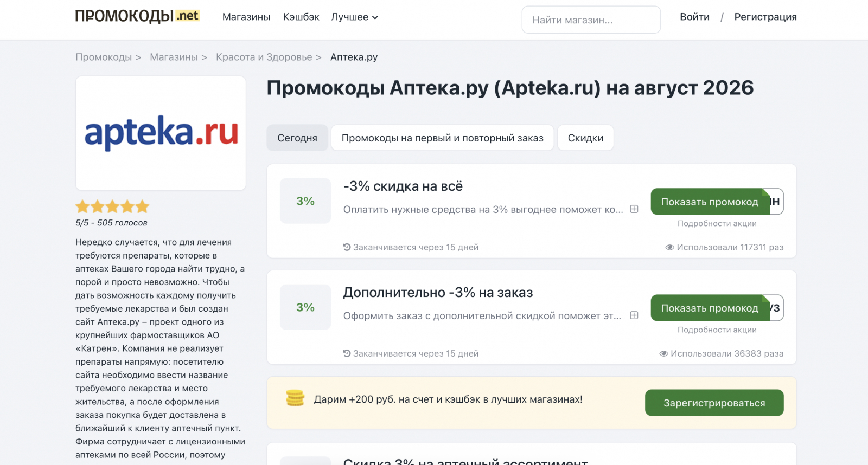Click the eye icon beside Использовали 36383 раза
868x465 pixels.
tap(664, 353)
